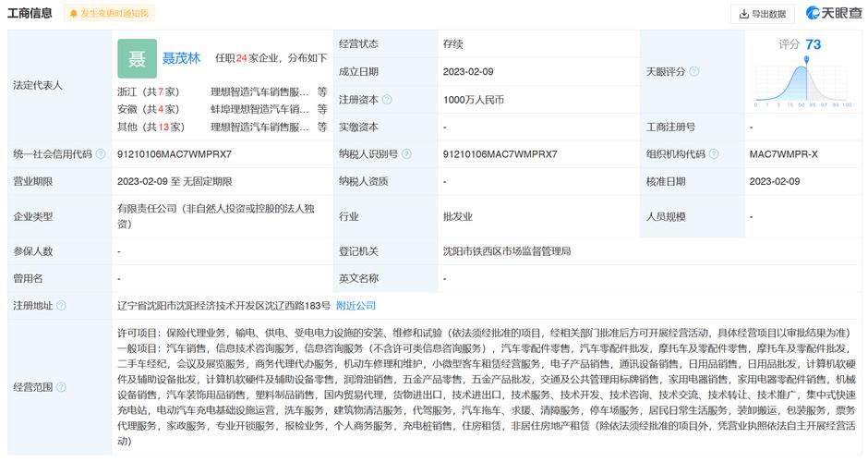Click 沈阳市铁西区市场监督管理局 registration authority
Screen dimensions: 868x462
pos(507,251)
